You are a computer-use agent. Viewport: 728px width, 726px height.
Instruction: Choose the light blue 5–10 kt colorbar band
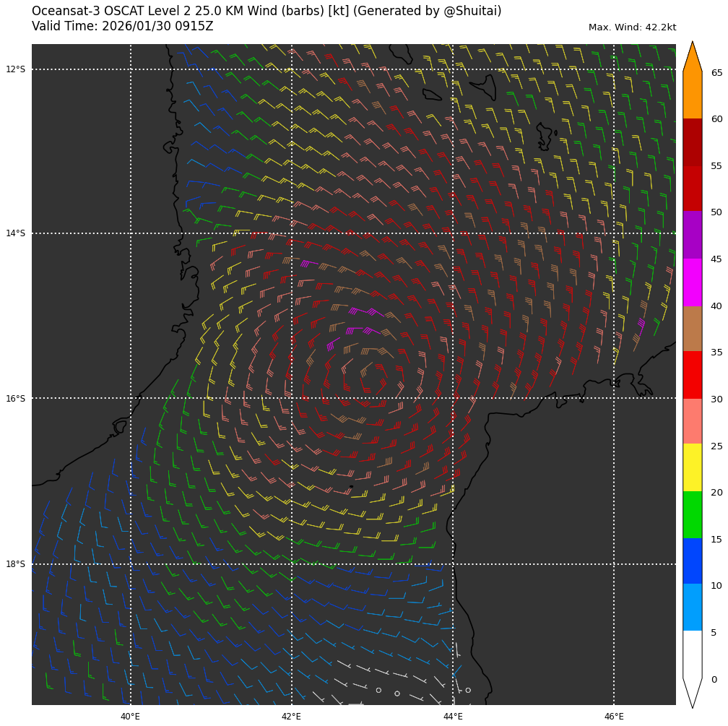tap(692, 608)
